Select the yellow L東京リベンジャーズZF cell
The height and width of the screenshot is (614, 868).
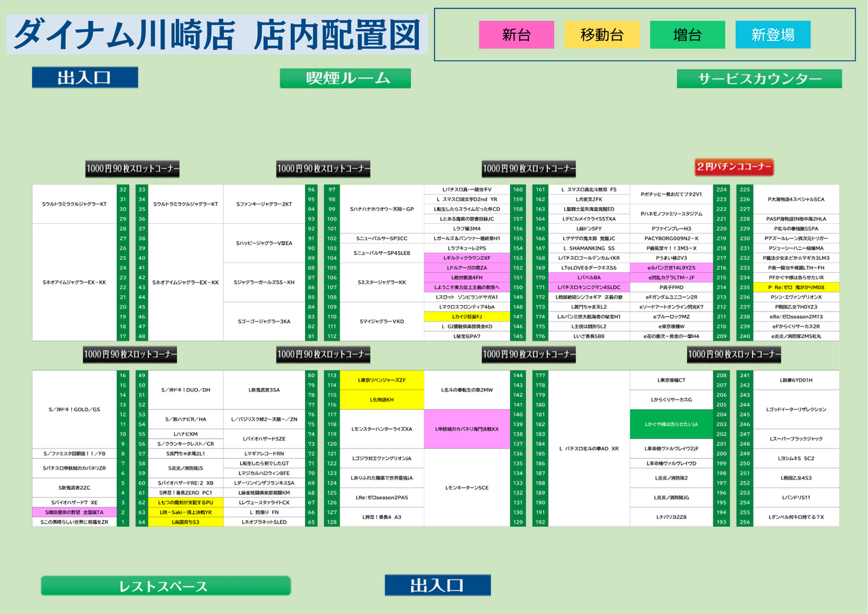tap(382, 380)
